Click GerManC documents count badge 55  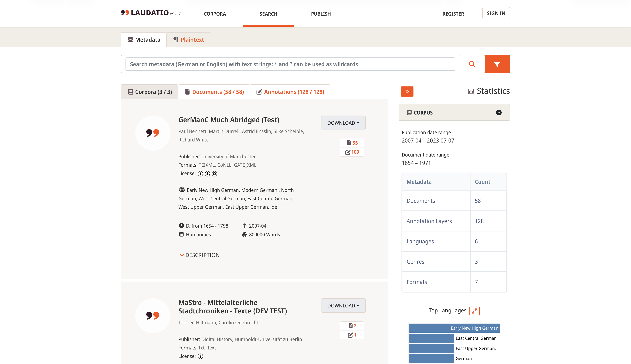(352, 143)
